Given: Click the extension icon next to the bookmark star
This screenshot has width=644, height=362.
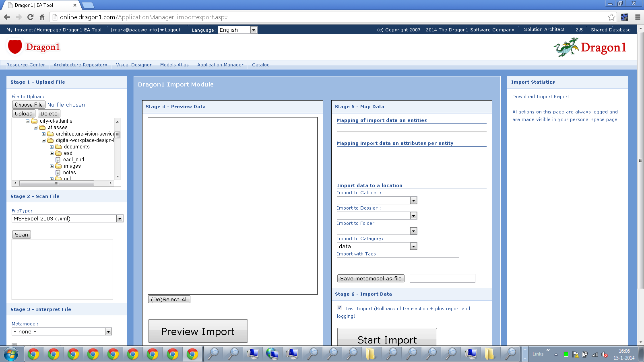Looking at the screenshot, I should tap(625, 17).
